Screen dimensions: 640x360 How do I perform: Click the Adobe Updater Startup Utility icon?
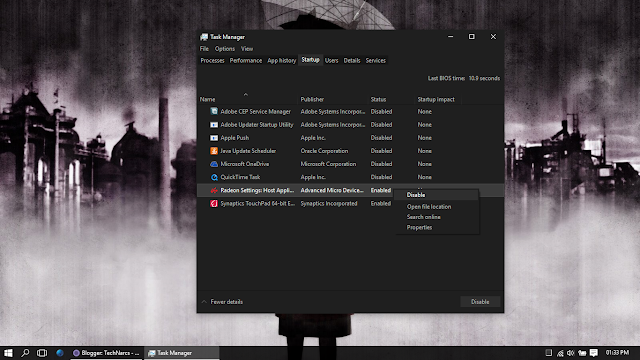click(x=214, y=124)
